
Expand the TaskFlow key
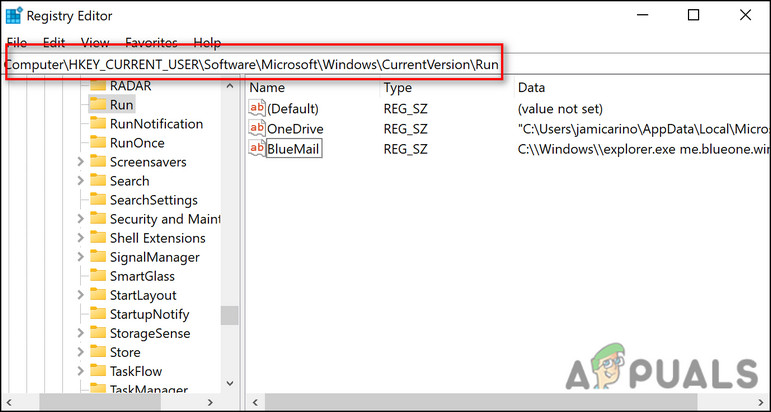tap(81, 371)
